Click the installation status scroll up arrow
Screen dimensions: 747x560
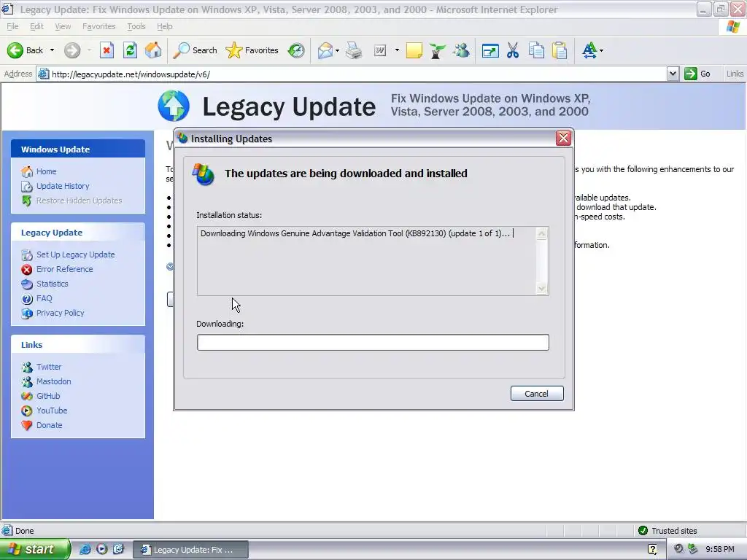(x=542, y=234)
